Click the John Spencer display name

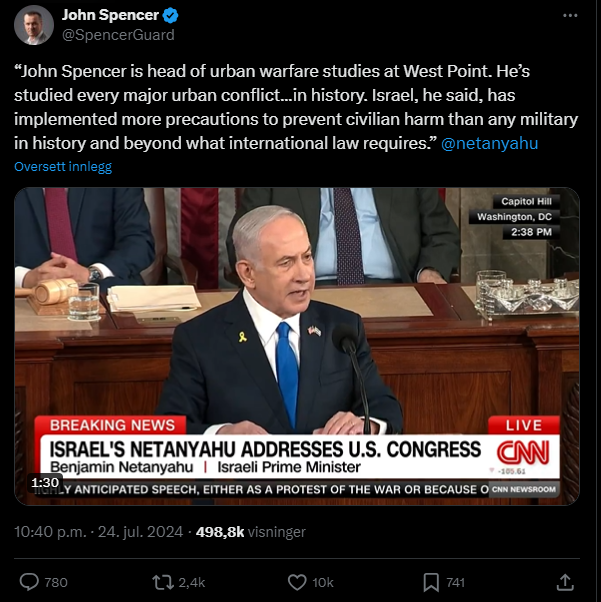[x=110, y=15]
